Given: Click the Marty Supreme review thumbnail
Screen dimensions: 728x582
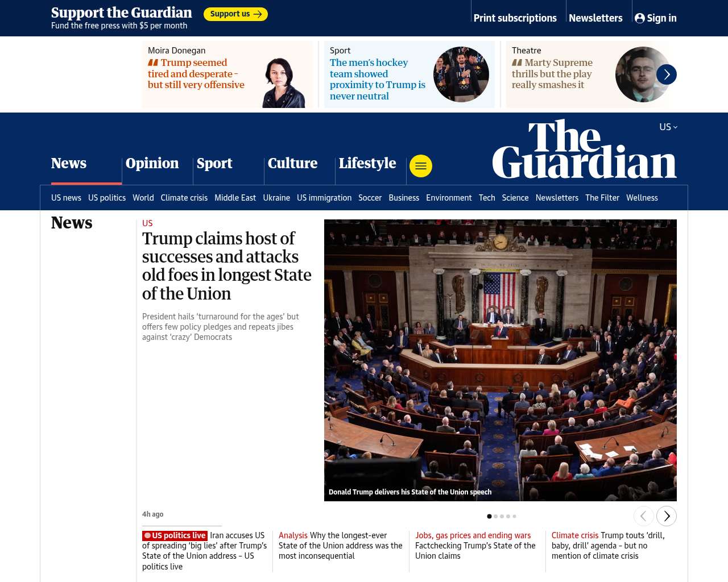Looking at the screenshot, I should click(x=643, y=74).
